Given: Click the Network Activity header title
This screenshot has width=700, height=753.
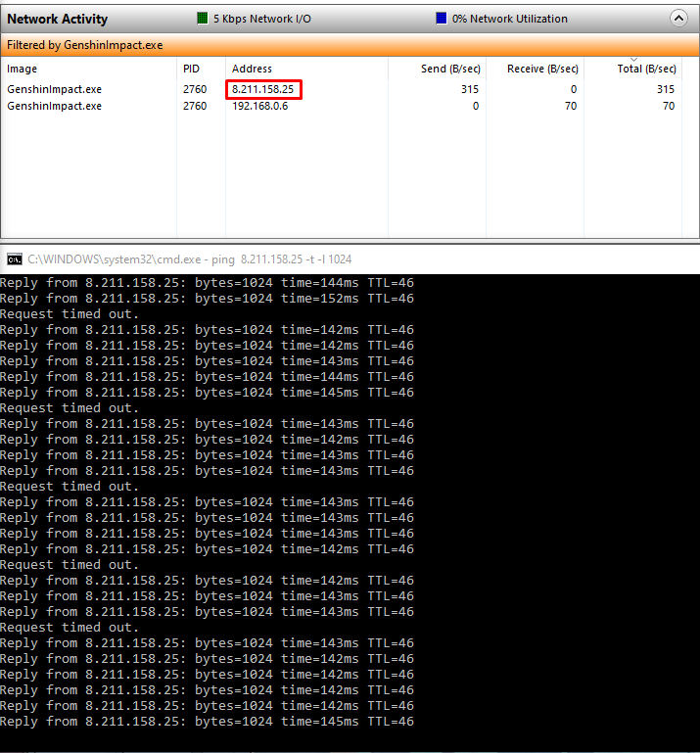Looking at the screenshot, I should point(57,19).
